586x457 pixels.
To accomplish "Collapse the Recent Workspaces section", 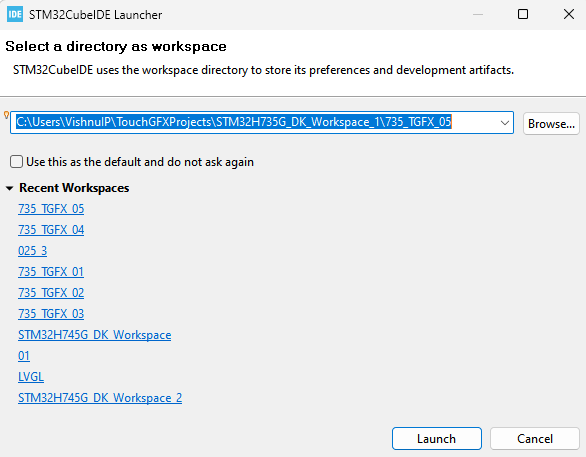I will [10, 188].
